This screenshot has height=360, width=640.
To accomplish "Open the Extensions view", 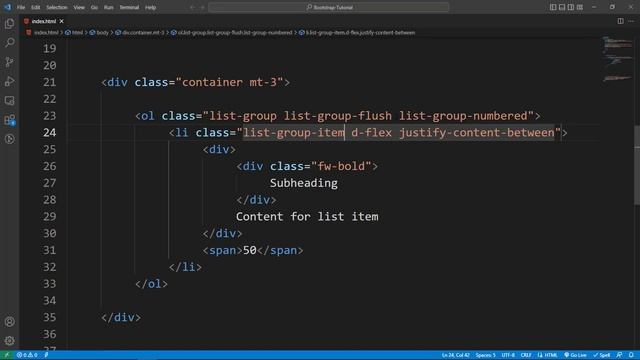I will pyautogui.click(x=9, y=120).
